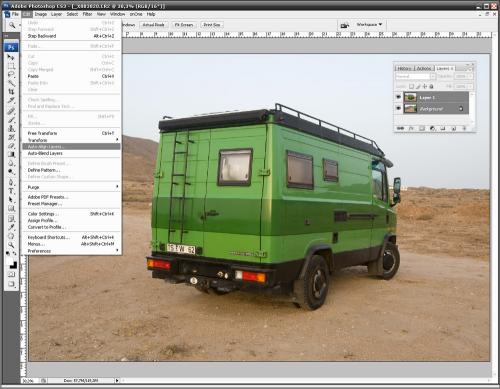The image size is (500, 389).
Task: Choose Free Transform from Edit menu
Action: [71, 133]
